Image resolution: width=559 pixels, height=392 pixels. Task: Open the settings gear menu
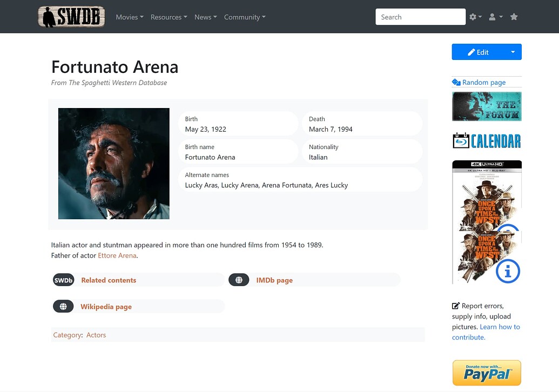(x=473, y=17)
